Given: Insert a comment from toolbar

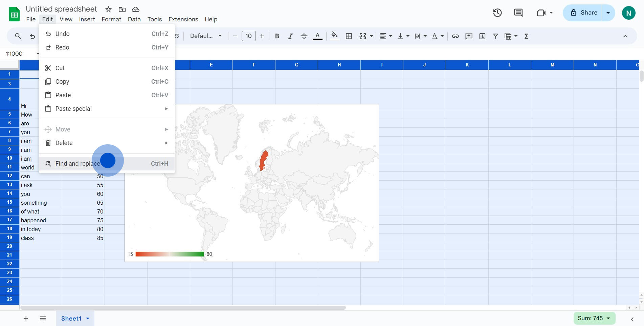Looking at the screenshot, I should pos(469,36).
